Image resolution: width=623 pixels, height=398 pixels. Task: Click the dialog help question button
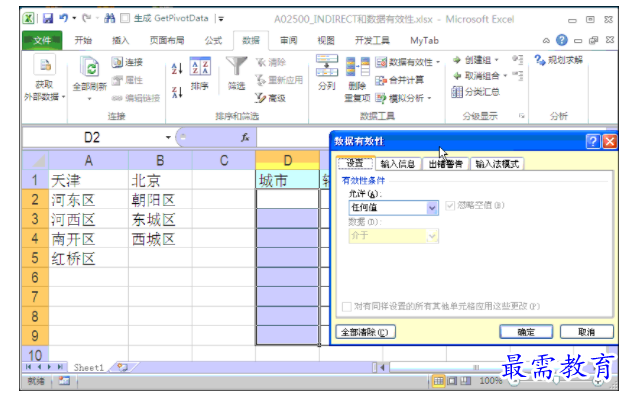[x=593, y=141]
